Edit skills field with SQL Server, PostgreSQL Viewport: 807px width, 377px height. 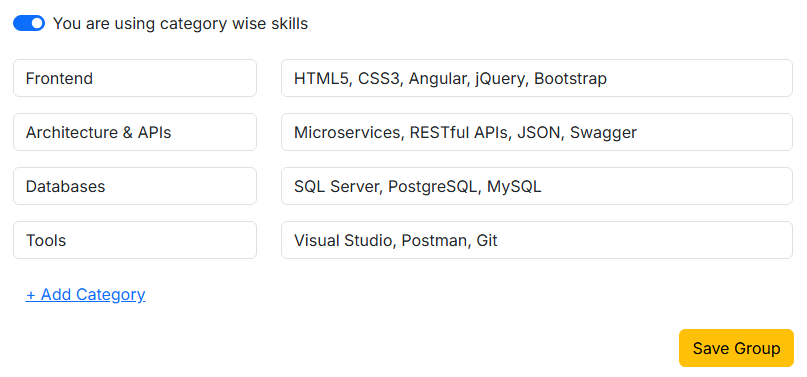537,186
